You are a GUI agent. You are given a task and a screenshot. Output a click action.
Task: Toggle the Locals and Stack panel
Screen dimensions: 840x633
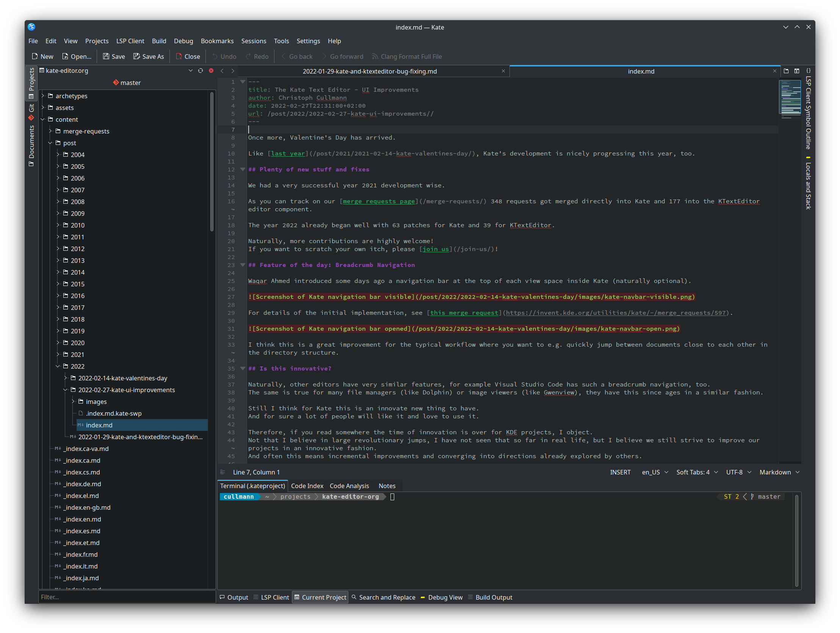808,182
